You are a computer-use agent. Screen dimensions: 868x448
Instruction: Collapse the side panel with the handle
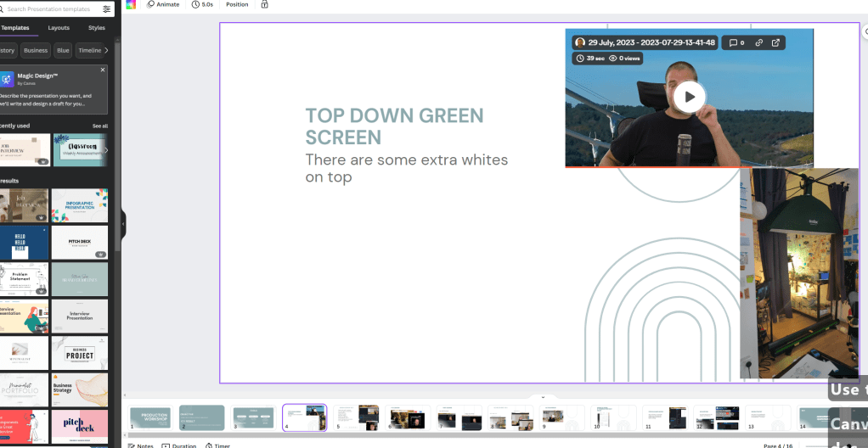pyautogui.click(x=123, y=224)
